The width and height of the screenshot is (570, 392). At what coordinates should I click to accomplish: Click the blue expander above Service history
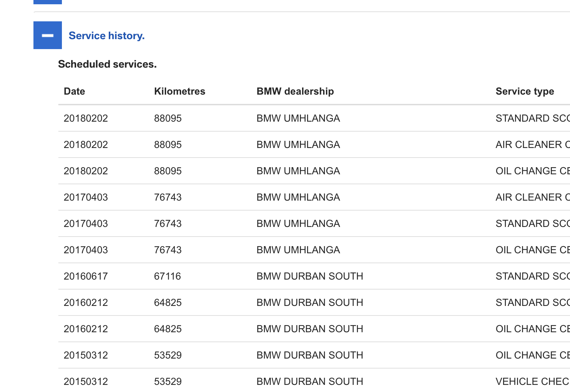(x=47, y=2)
